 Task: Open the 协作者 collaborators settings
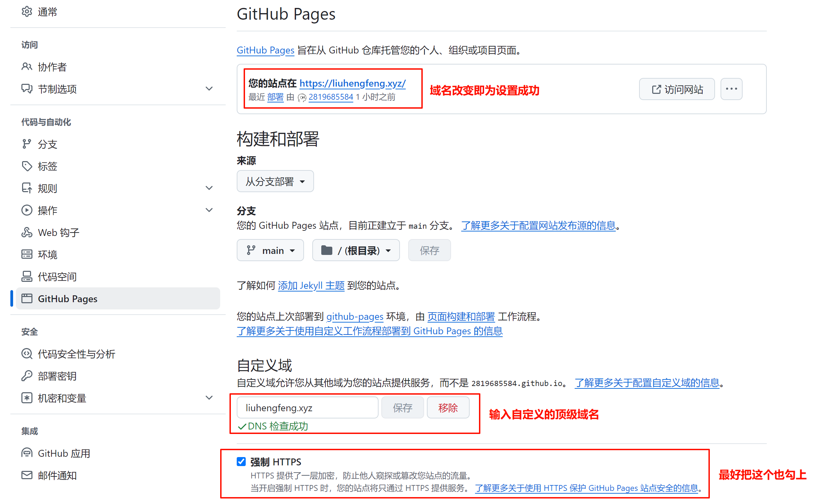tap(52, 67)
